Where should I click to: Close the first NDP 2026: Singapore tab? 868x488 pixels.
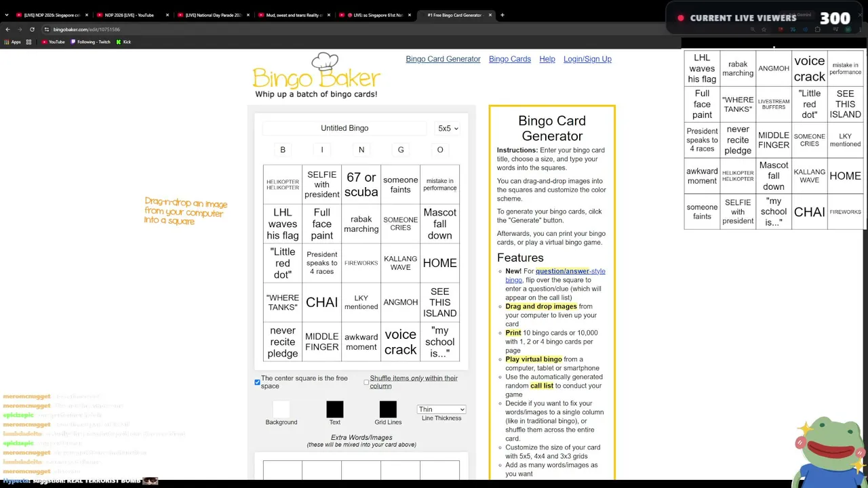tap(87, 15)
